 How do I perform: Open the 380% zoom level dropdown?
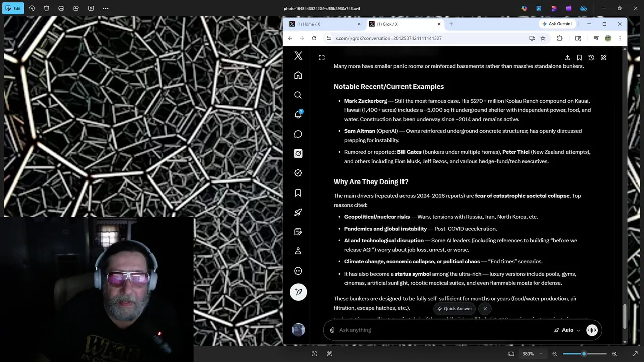(x=532, y=354)
